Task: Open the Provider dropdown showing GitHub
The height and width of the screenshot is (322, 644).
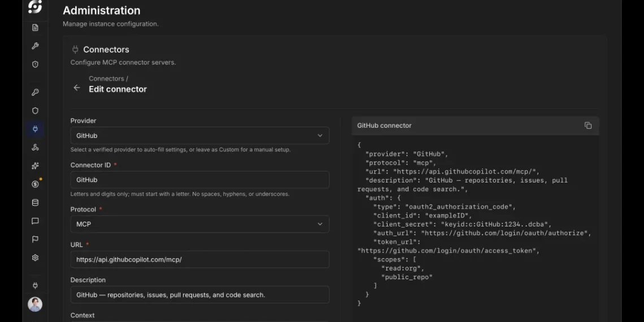Action: point(199,136)
